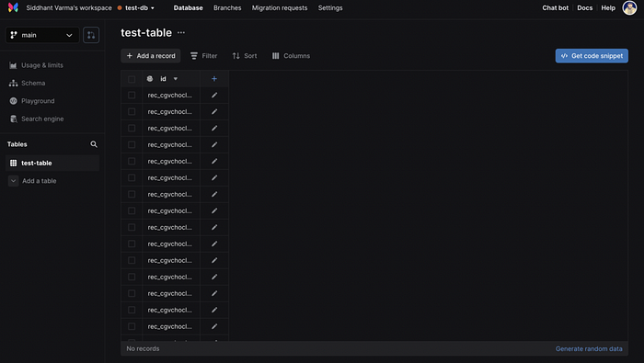Open the branch compare icon button
Image resolution: width=644 pixels, height=363 pixels.
tap(91, 35)
